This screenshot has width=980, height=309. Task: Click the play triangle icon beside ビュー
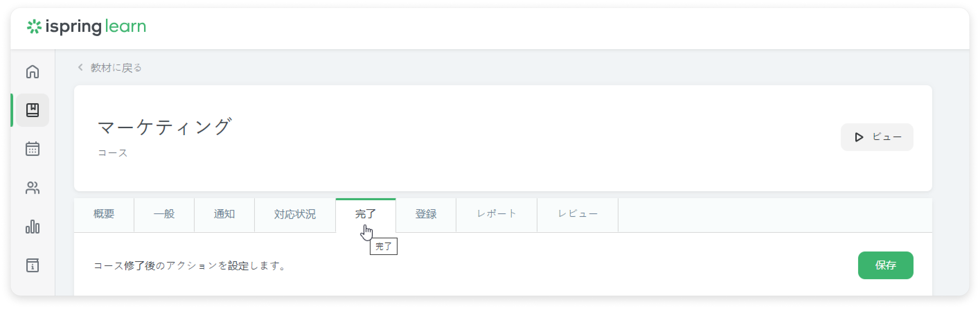coord(859,137)
